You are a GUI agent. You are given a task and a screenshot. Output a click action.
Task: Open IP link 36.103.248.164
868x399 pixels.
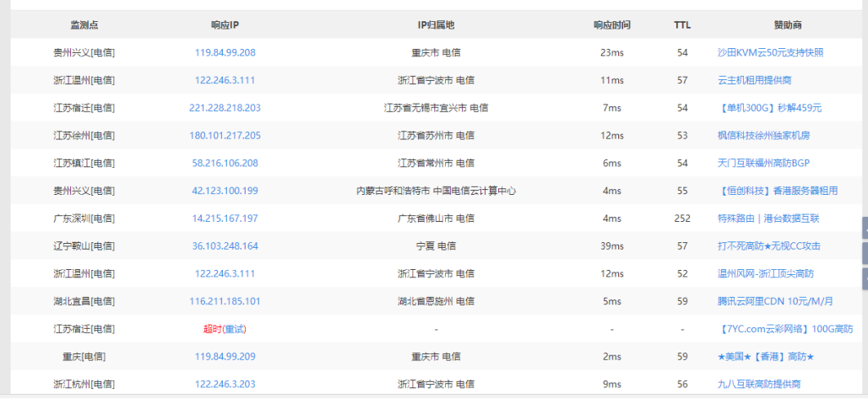225,246
